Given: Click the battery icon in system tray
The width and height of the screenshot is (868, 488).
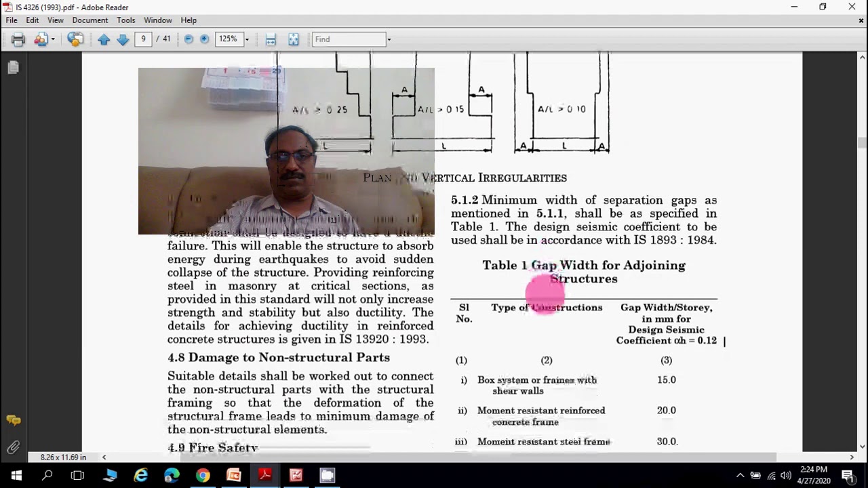Looking at the screenshot, I should coord(755,476).
